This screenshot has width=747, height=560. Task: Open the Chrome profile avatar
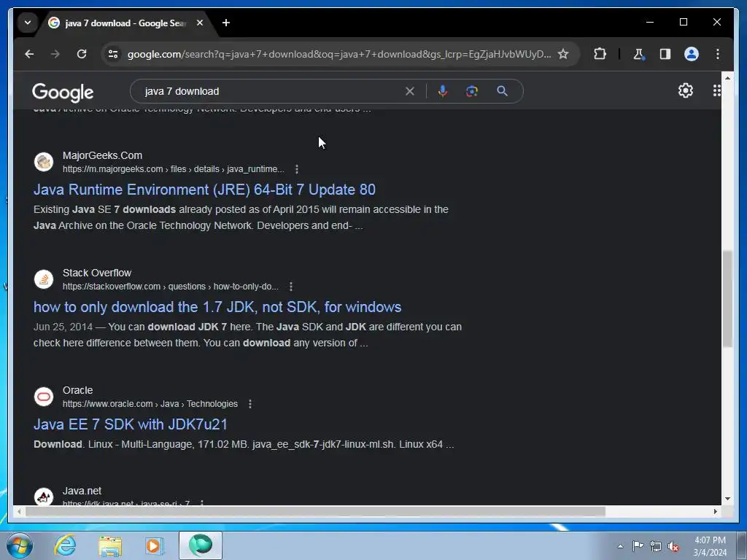tap(692, 54)
